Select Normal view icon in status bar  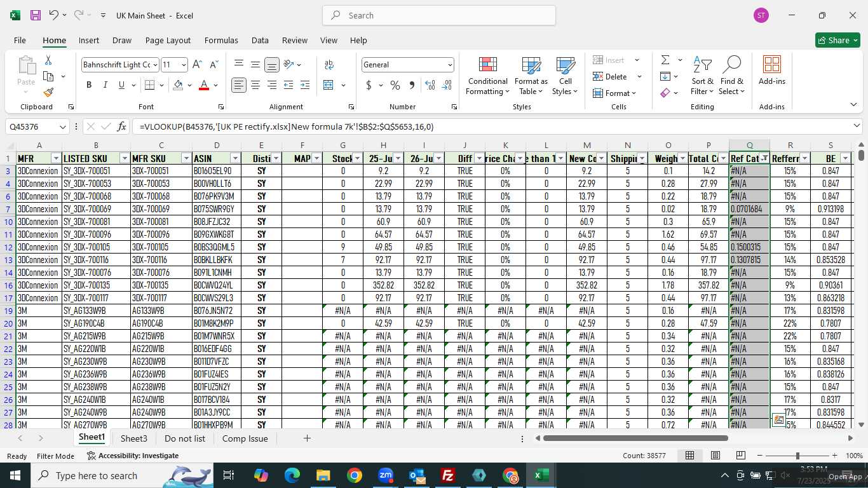(689, 456)
